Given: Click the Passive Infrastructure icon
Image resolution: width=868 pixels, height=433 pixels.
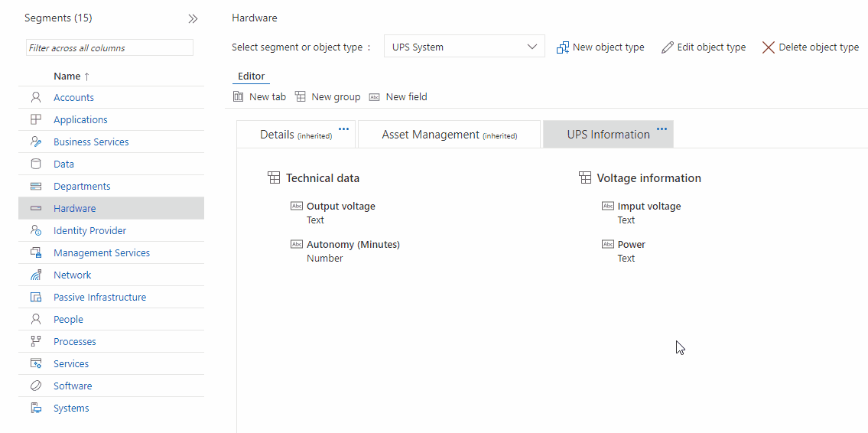Looking at the screenshot, I should 35,297.
